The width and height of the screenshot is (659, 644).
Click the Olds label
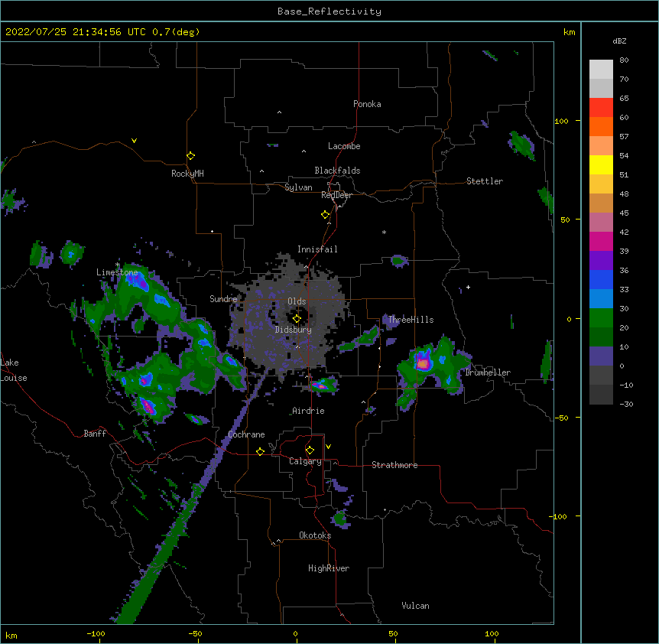click(297, 301)
